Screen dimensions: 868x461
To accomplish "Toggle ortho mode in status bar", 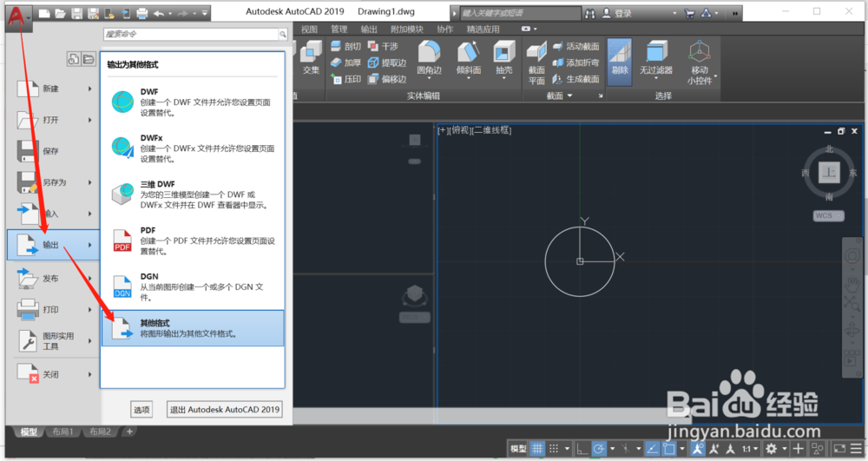I will pyautogui.click(x=582, y=449).
